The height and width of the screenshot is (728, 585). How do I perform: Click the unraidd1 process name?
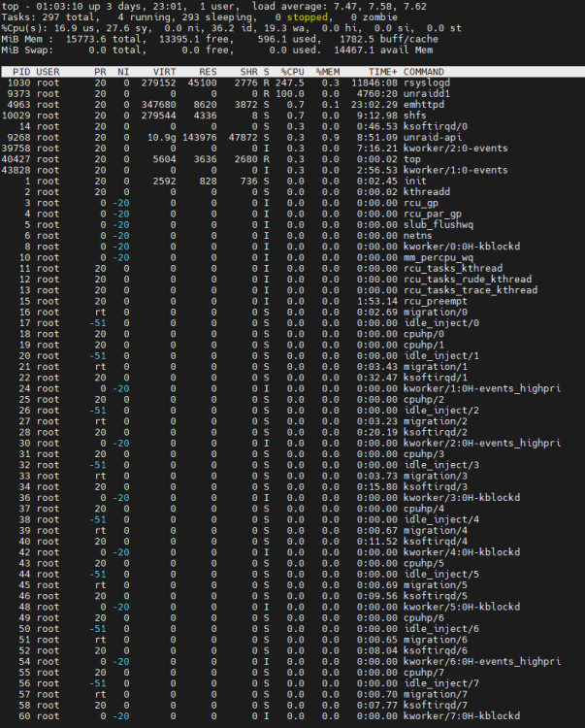[x=426, y=94]
